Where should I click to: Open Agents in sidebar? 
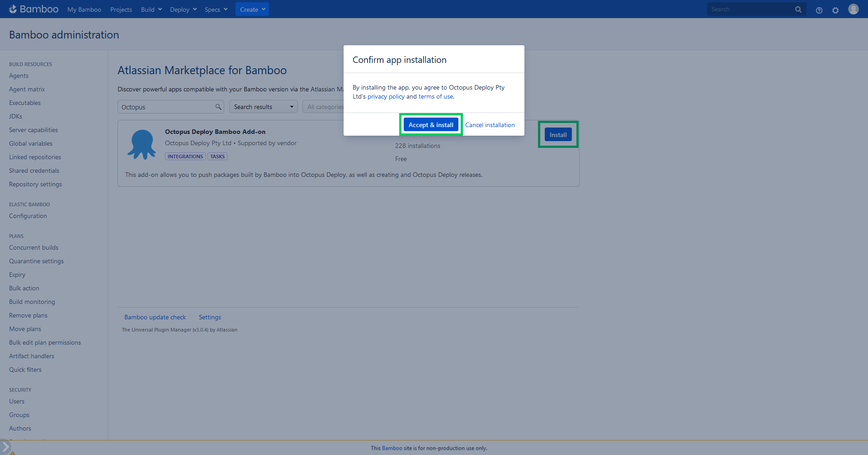point(19,76)
